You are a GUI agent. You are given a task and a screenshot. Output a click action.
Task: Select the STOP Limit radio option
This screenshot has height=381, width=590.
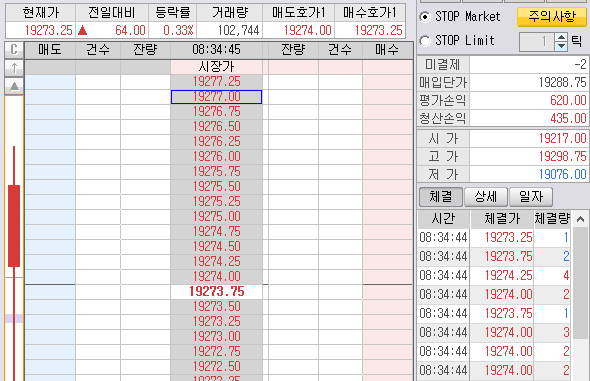pyautogui.click(x=425, y=41)
